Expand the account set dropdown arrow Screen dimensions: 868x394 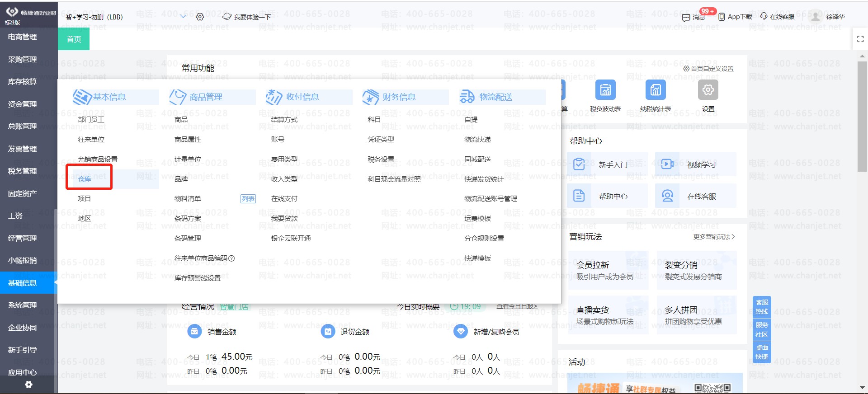click(x=183, y=17)
